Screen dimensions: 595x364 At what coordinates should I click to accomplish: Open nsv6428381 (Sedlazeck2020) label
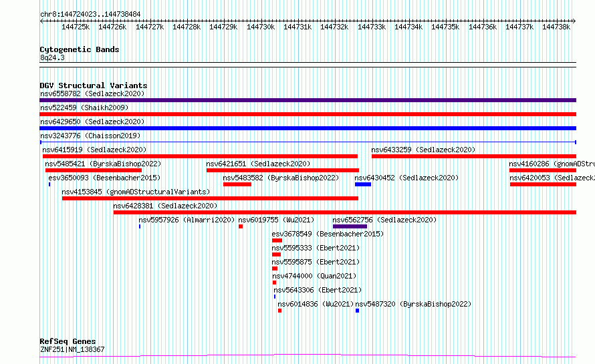coord(165,206)
